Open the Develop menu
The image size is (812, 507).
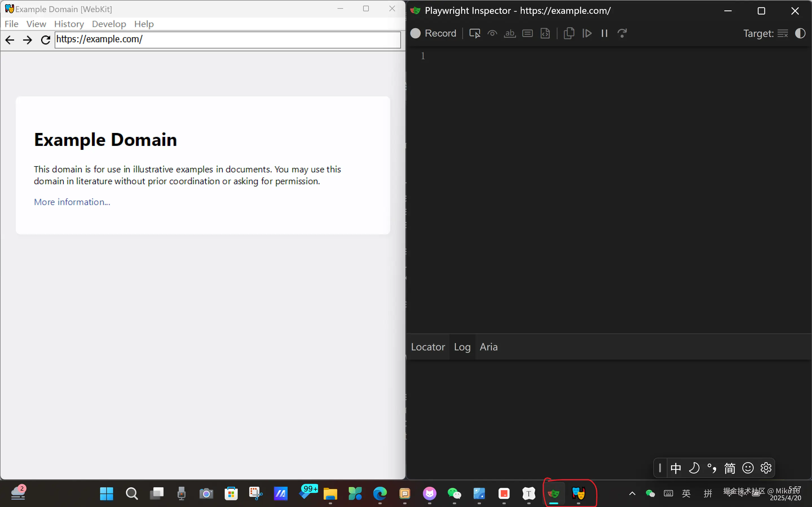click(109, 24)
